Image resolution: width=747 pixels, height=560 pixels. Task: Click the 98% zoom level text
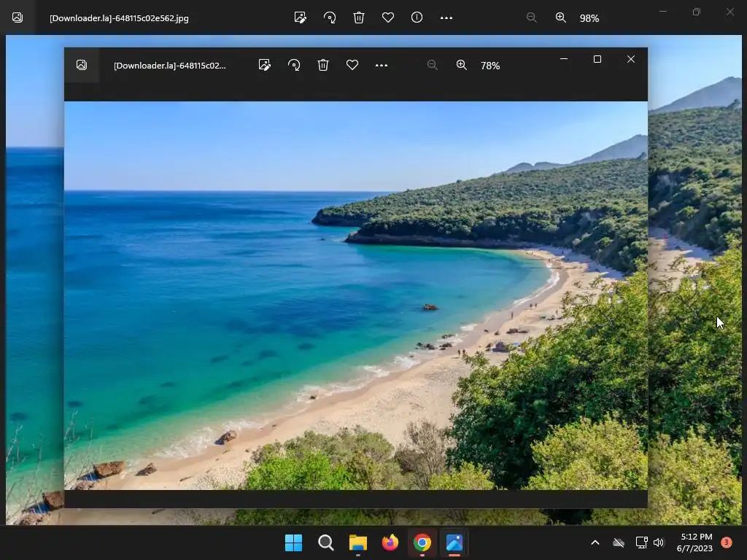[x=589, y=18]
